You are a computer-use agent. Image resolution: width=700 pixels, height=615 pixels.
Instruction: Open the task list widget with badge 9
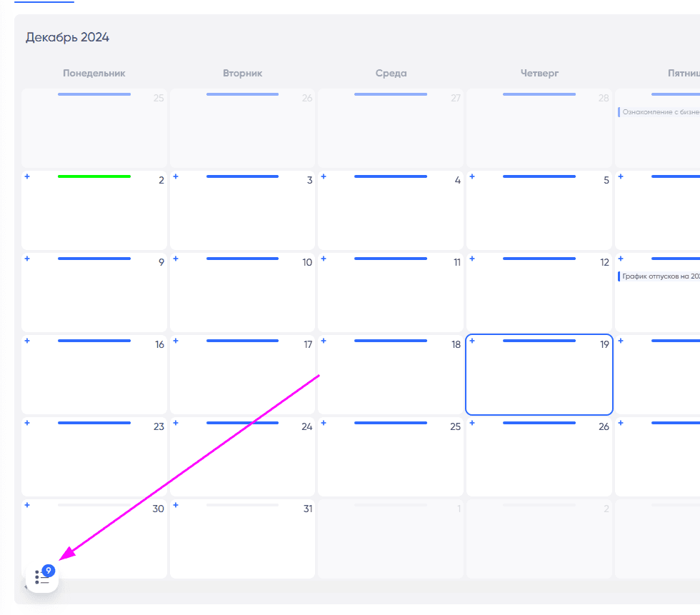point(42,577)
